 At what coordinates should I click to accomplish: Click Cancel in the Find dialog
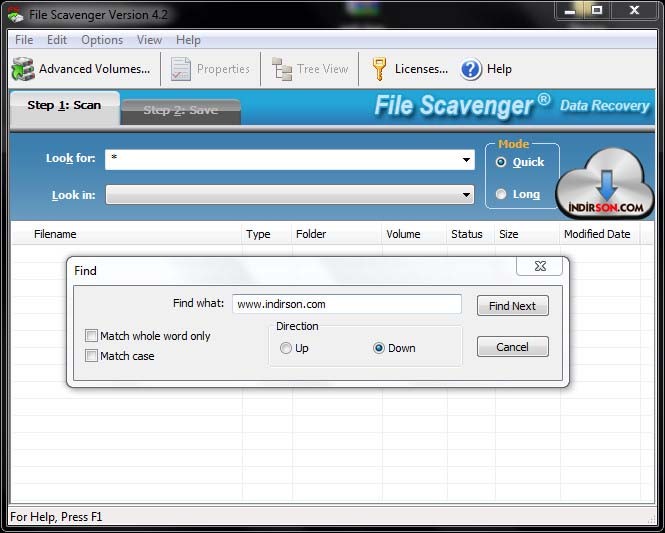click(x=512, y=347)
